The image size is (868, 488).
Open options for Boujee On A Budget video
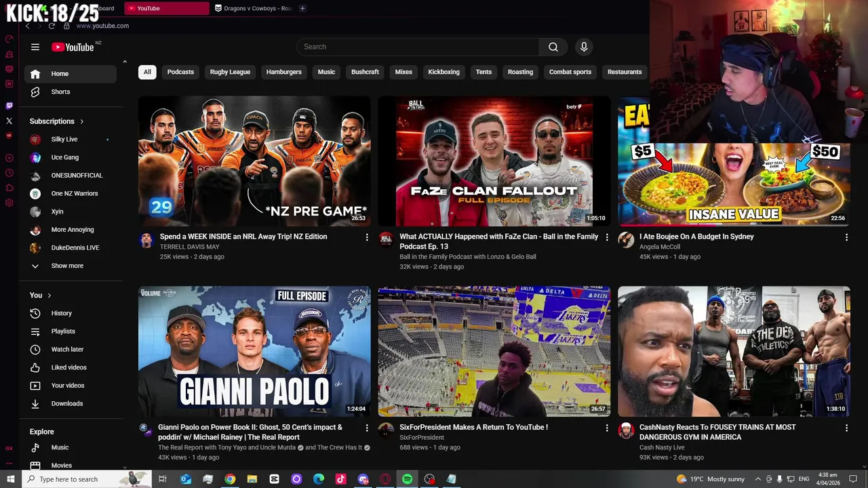(846, 237)
